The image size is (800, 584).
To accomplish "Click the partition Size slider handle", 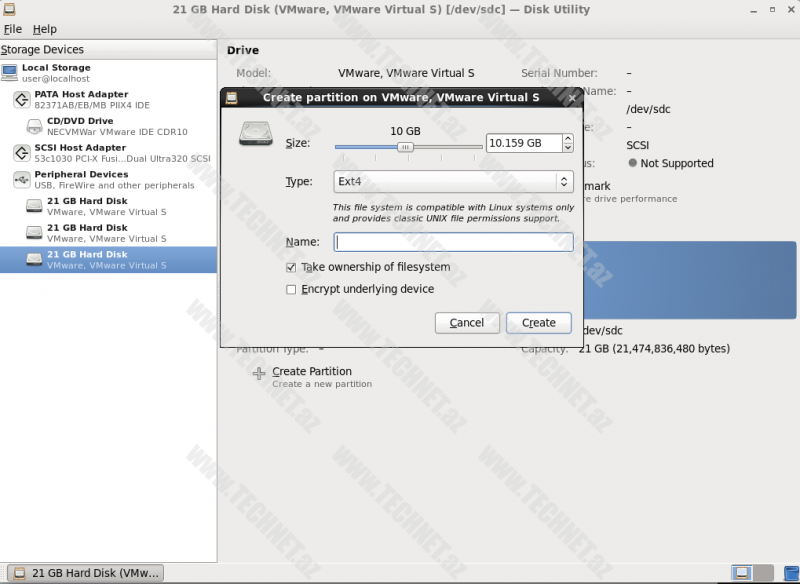I will [405, 146].
